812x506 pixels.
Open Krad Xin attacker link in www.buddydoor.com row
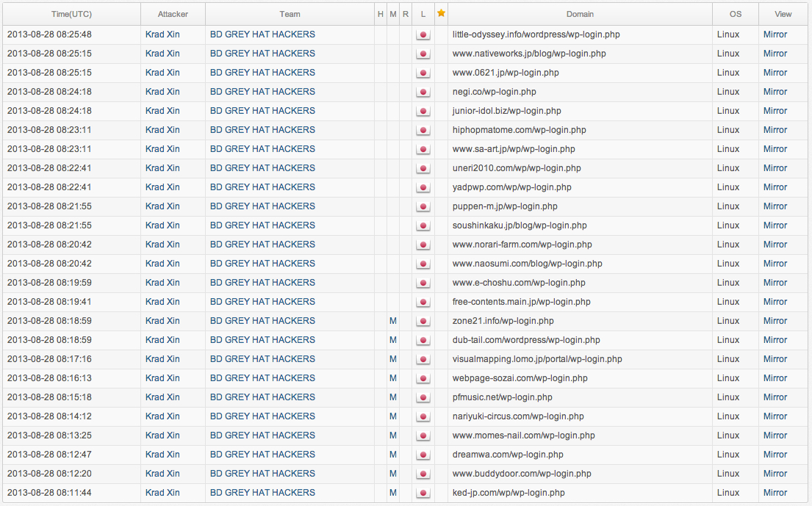coord(162,474)
